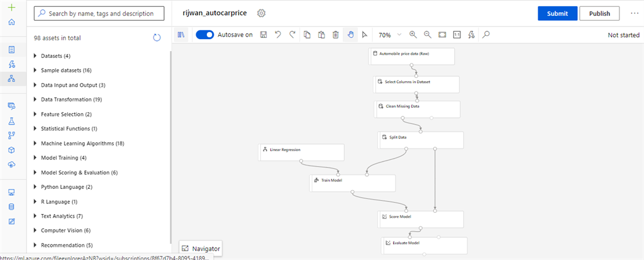644x260 pixels.
Task: Expand Computer Vision (6) category
Action: pyautogui.click(x=35, y=230)
